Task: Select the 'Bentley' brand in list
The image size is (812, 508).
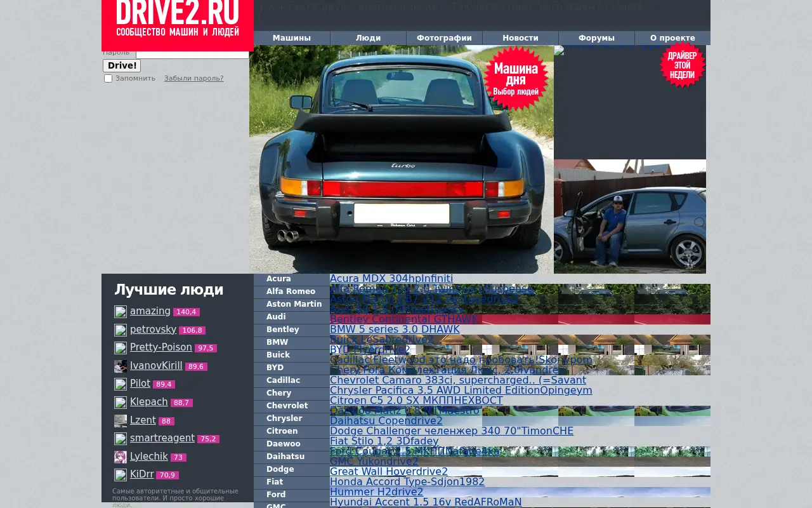Action: 292,330
